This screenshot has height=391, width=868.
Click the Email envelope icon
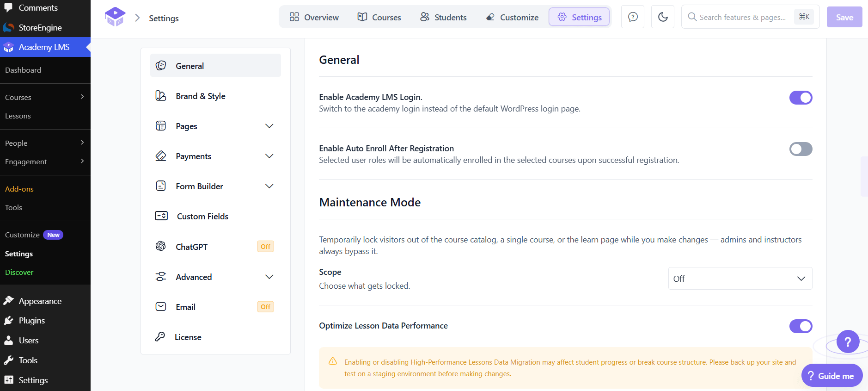pos(161,307)
